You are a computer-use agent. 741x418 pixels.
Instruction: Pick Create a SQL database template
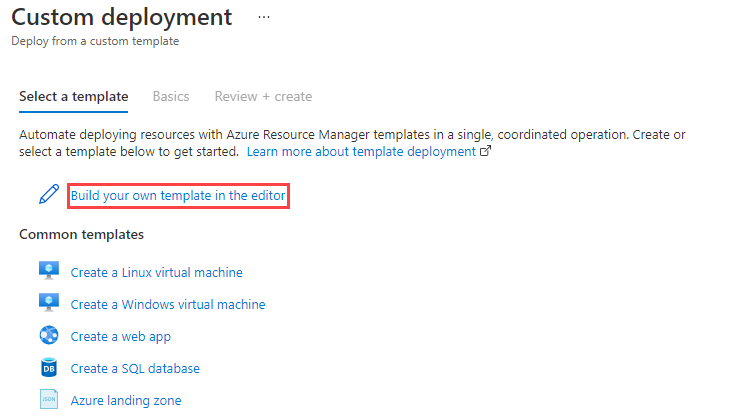click(x=135, y=368)
